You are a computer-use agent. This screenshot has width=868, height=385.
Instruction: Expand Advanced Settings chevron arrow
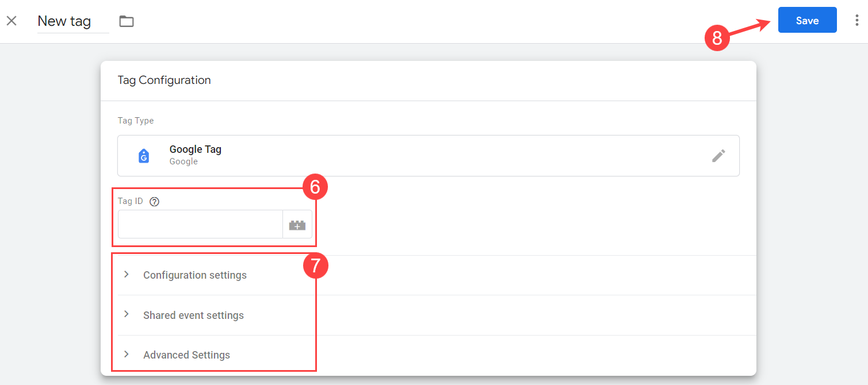tap(127, 355)
